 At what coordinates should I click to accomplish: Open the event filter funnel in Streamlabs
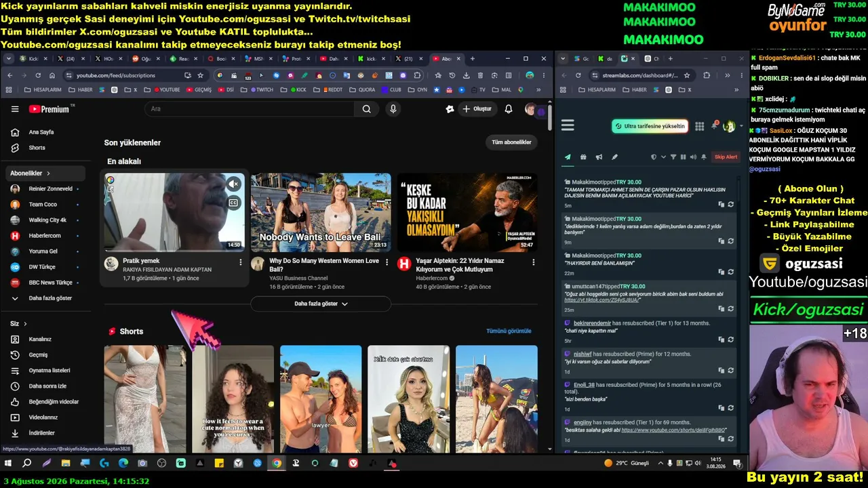(x=673, y=157)
